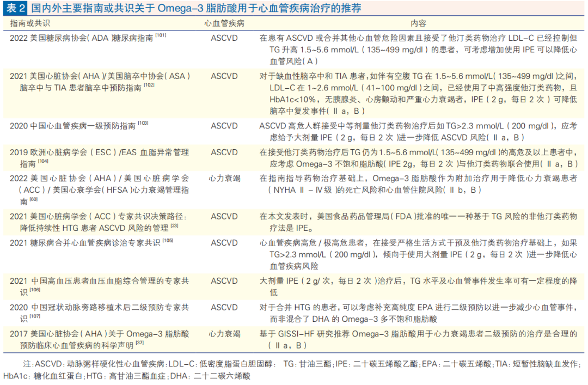The height and width of the screenshot is (385, 588).
Task: Click 'ASCVD' cell in the ADA 2022 row
Action: [x=224, y=38]
